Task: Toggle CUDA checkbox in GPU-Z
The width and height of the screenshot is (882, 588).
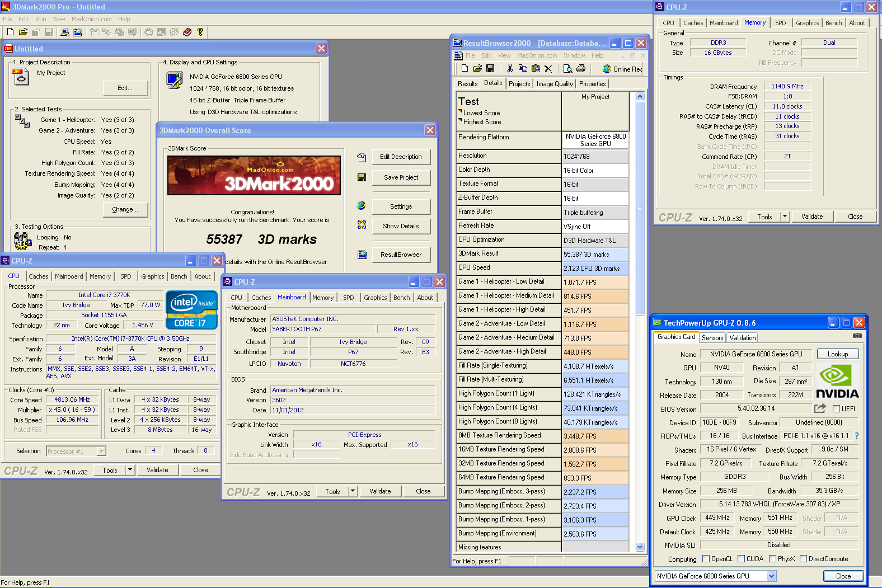Action: coord(741,559)
